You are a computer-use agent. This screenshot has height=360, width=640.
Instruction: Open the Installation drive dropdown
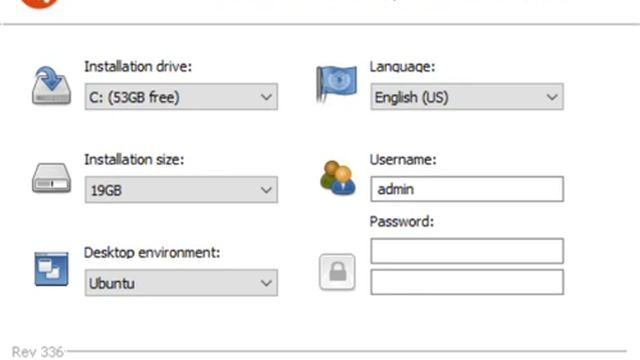pyautogui.click(x=181, y=97)
